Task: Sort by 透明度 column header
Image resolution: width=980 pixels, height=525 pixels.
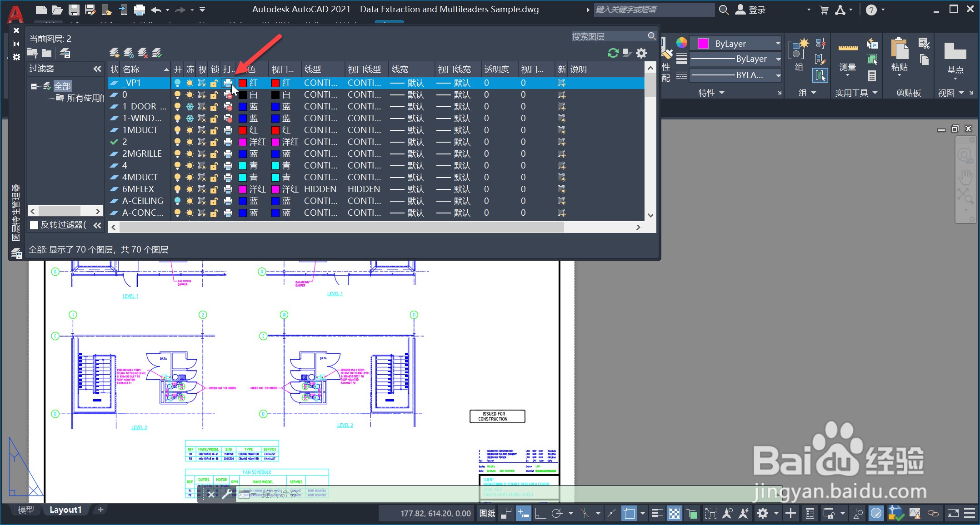Action: tap(500, 69)
